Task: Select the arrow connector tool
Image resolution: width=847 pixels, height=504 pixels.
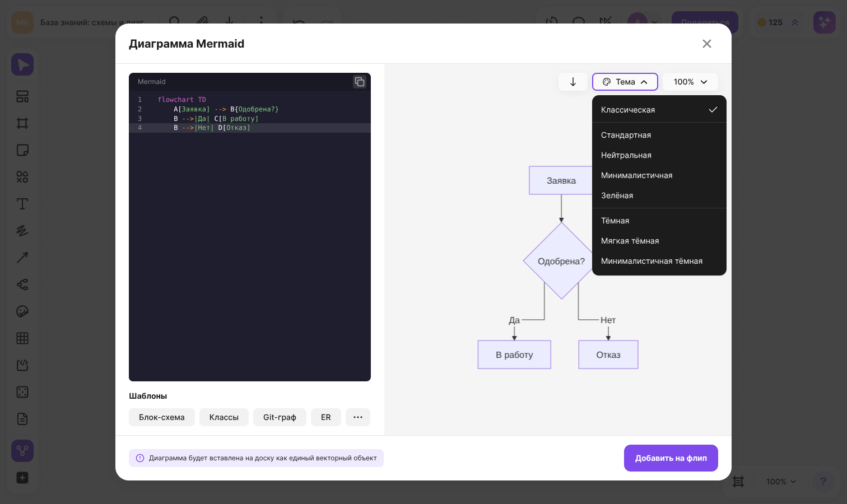Action: 22,258
